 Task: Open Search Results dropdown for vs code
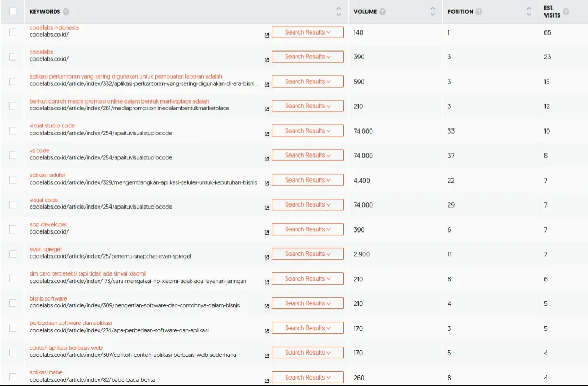pos(308,155)
